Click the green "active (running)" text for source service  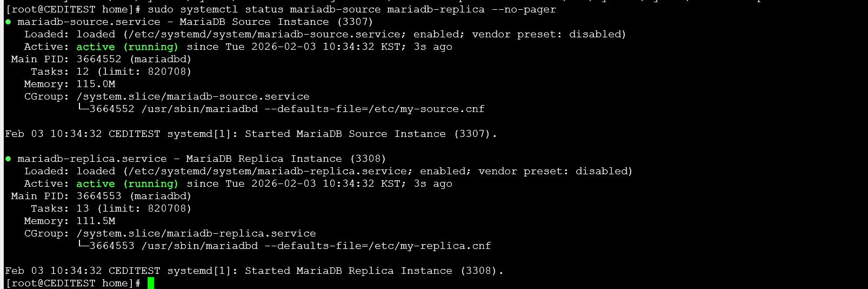tap(127, 47)
